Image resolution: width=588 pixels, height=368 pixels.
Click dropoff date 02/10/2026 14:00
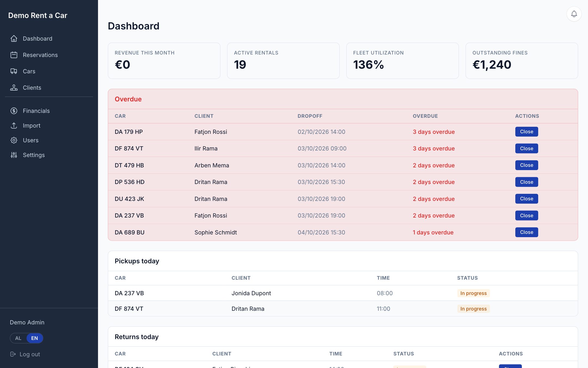click(321, 132)
